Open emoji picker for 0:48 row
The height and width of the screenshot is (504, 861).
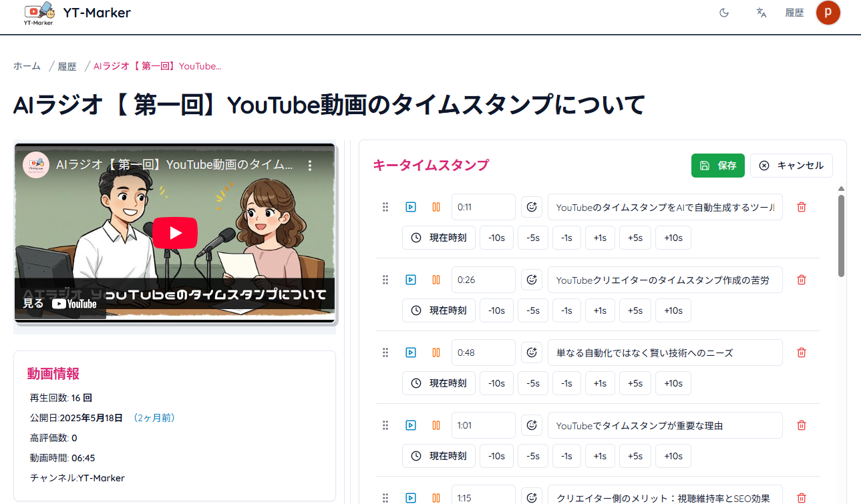pyautogui.click(x=532, y=352)
